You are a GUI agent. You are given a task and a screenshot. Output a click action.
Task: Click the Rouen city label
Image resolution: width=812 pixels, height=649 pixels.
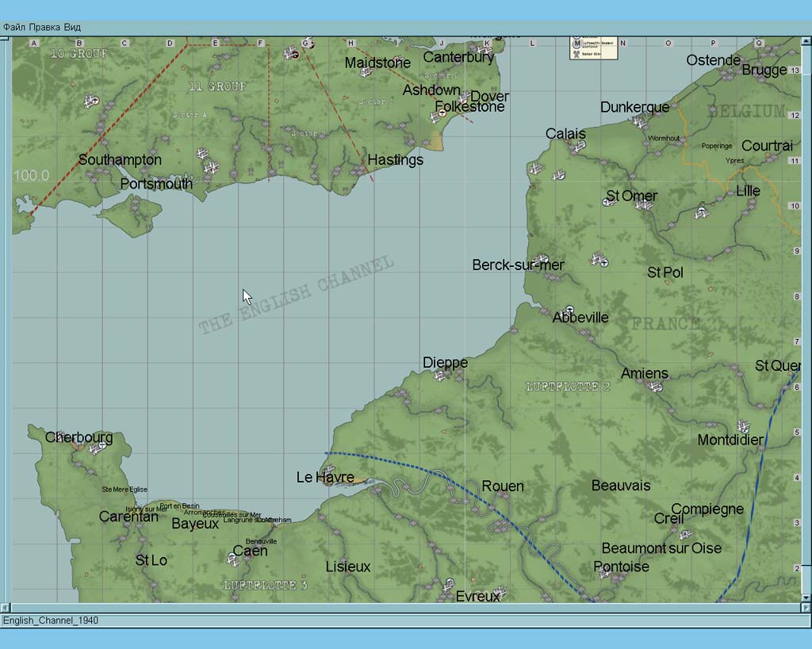tap(503, 486)
